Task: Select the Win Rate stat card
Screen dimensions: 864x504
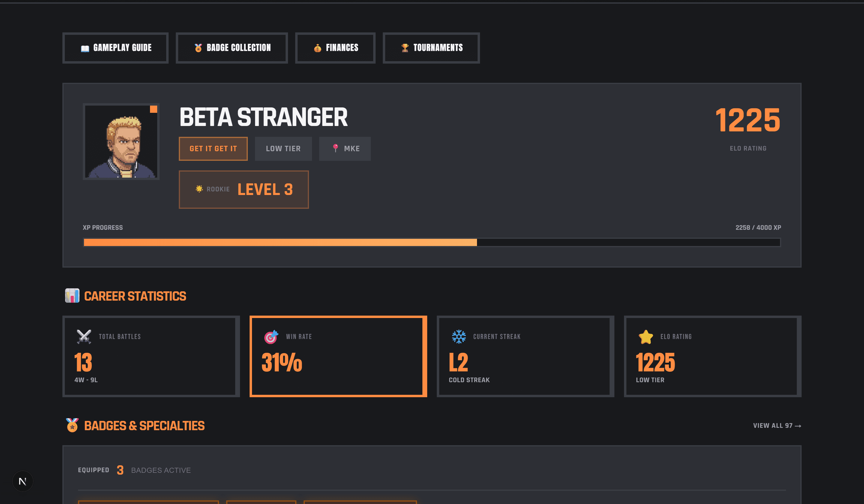Action: click(x=338, y=356)
